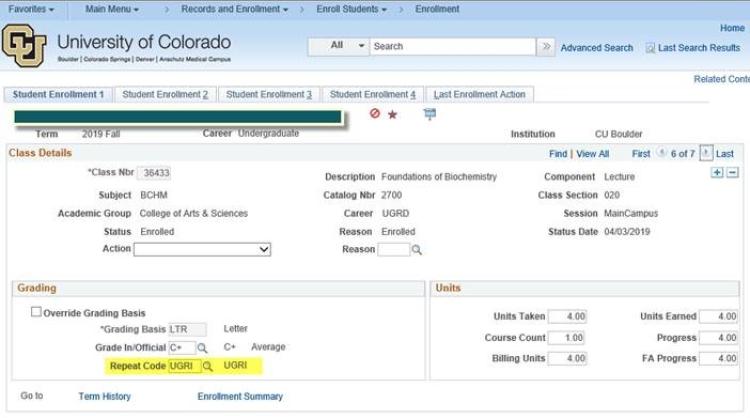The height and width of the screenshot is (418, 750).
Task: Switch to Student Enrollment 2 tab
Action: (165, 95)
